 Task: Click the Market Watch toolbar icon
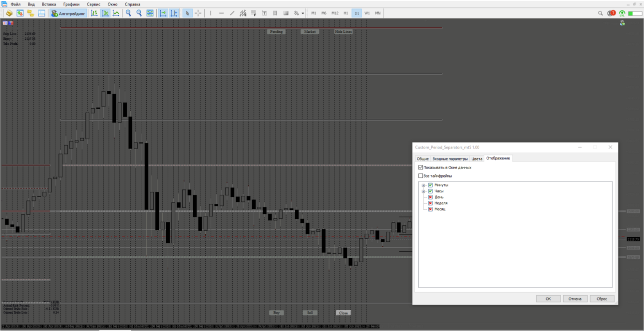coord(20,13)
